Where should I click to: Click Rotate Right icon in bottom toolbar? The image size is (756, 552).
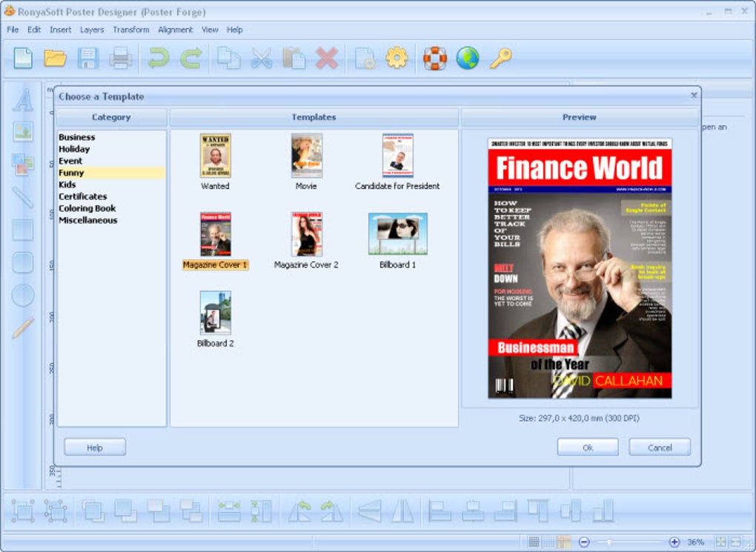click(x=332, y=511)
